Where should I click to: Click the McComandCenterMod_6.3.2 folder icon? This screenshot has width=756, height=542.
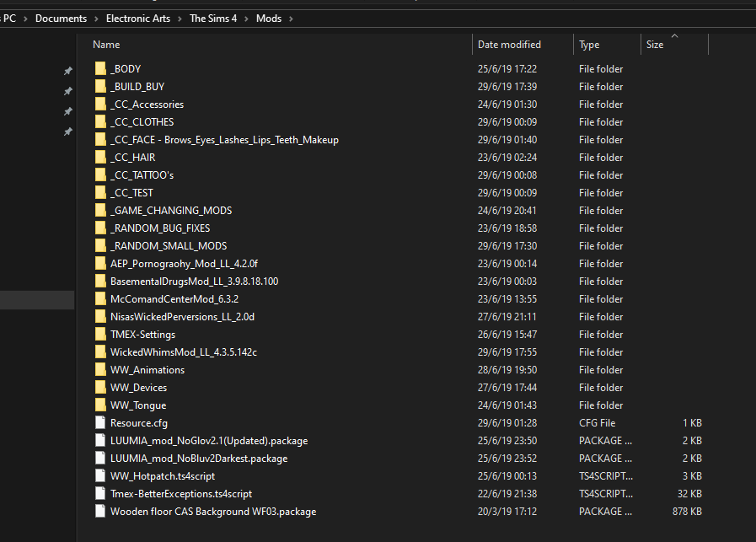click(x=100, y=299)
